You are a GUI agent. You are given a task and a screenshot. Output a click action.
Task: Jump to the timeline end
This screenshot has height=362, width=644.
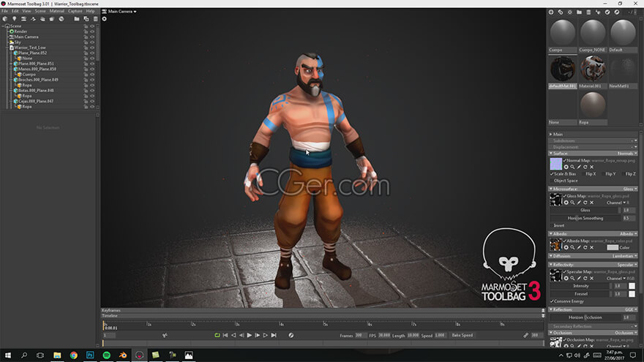[x=274, y=336]
